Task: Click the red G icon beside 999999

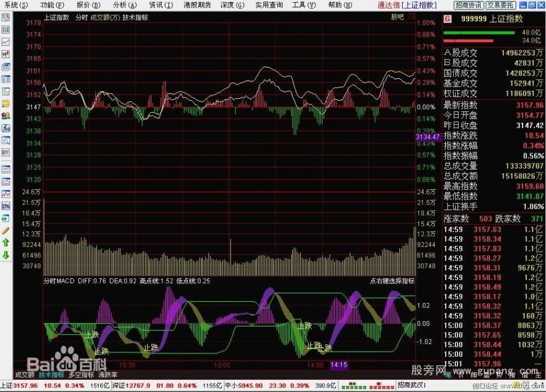Action: pos(447,19)
